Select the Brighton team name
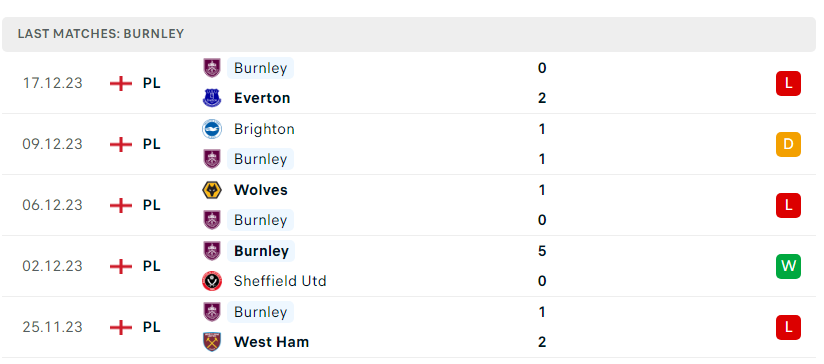The image size is (824, 364). (264, 129)
